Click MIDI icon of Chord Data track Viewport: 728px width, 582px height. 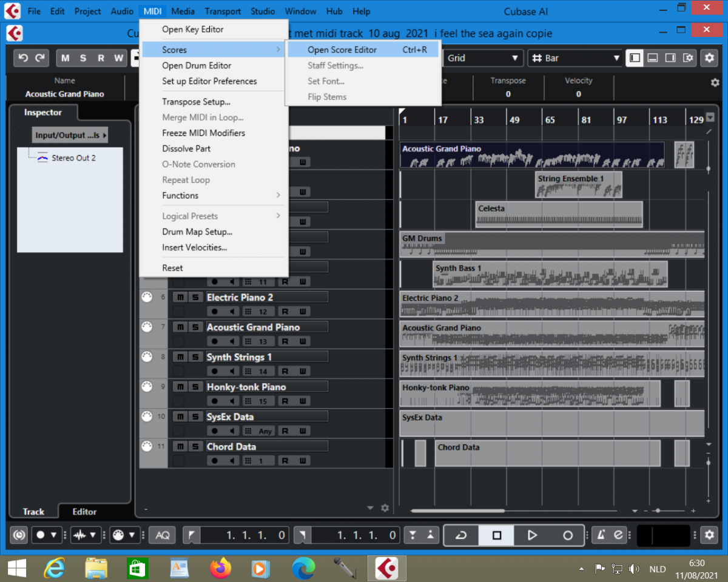click(x=147, y=446)
